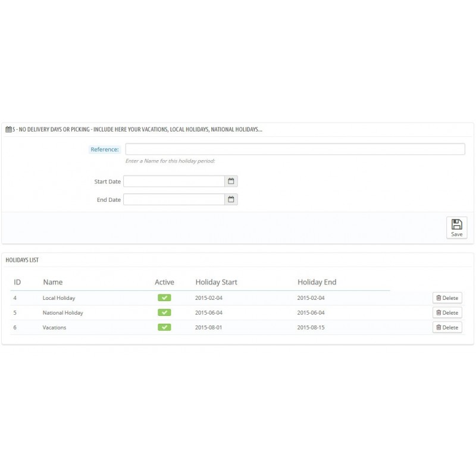This screenshot has height=476, width=476.
Task: Toggle the Vacations active indicator
Action: click(164, 327)
